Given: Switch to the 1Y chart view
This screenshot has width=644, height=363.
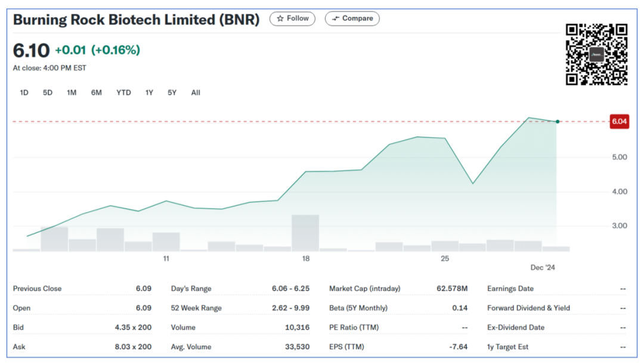Looking at the screenshot, I should tap(149, 92).
